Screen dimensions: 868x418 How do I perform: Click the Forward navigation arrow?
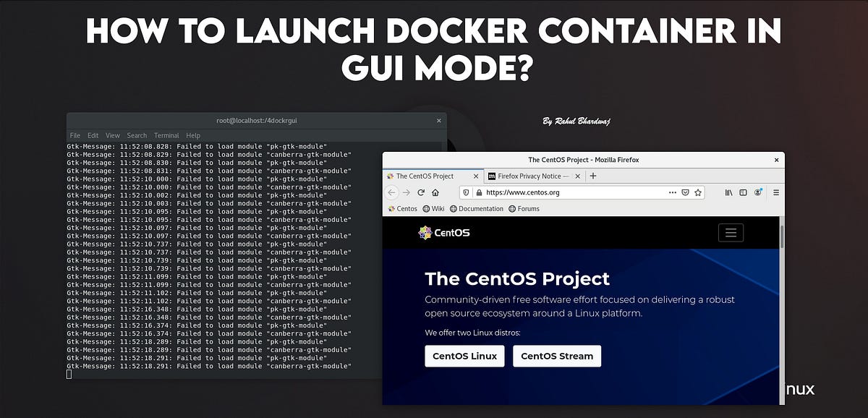407,192
